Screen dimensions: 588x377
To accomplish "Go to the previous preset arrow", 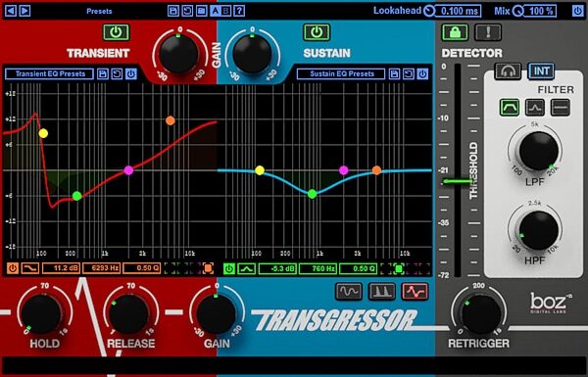I will click(11, 11).
